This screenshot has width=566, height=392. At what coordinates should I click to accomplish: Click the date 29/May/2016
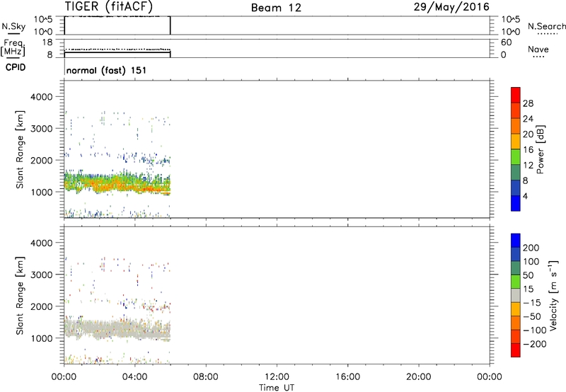(451, 7)
